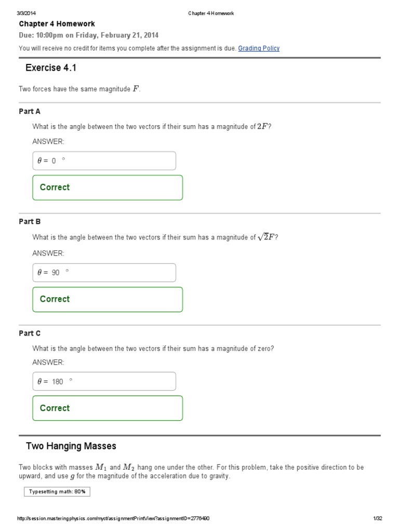Click the Correct box under Part C
The height and width of the screenshot is (532, 399).
point(108,408)
